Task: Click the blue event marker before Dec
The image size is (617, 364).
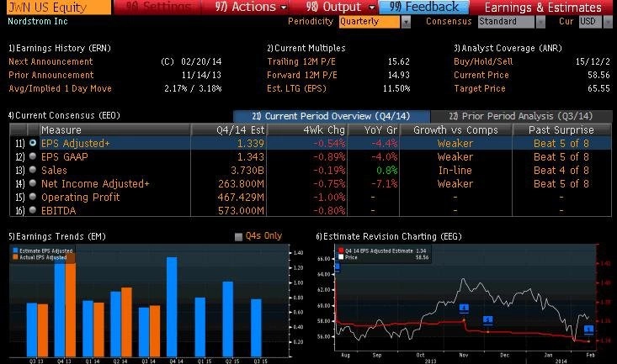Action: click(x=488, y=319)
